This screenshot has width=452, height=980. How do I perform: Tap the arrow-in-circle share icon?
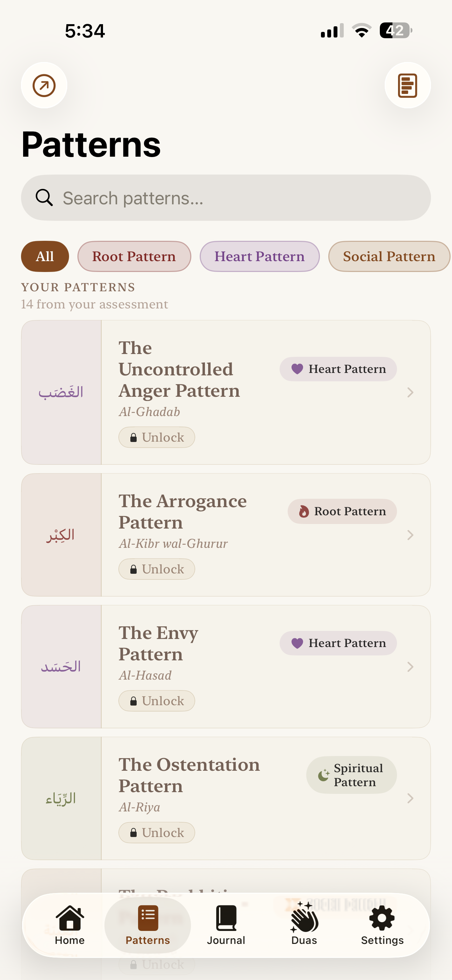[44, 85]
